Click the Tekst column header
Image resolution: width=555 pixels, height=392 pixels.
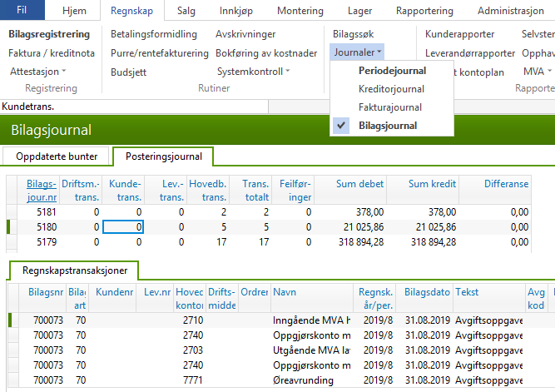(489, 298)
